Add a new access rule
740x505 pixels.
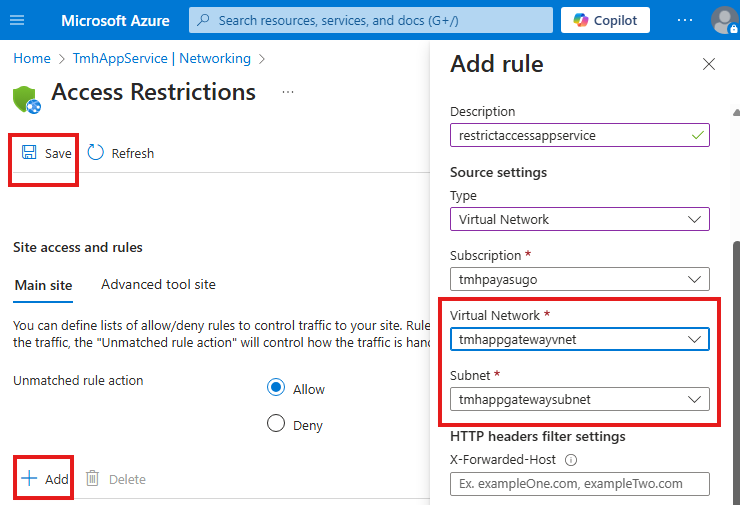coord(45,479)
